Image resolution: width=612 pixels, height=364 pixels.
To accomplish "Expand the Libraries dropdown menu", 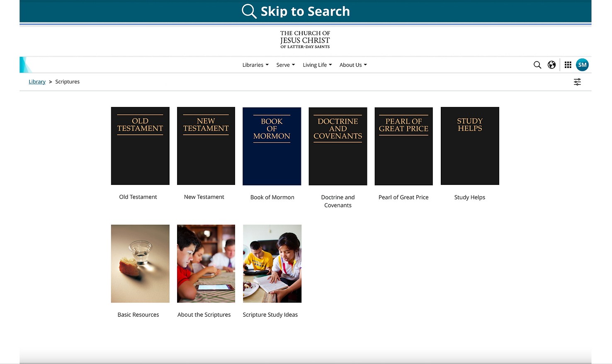I will click(x=255, y=65).
